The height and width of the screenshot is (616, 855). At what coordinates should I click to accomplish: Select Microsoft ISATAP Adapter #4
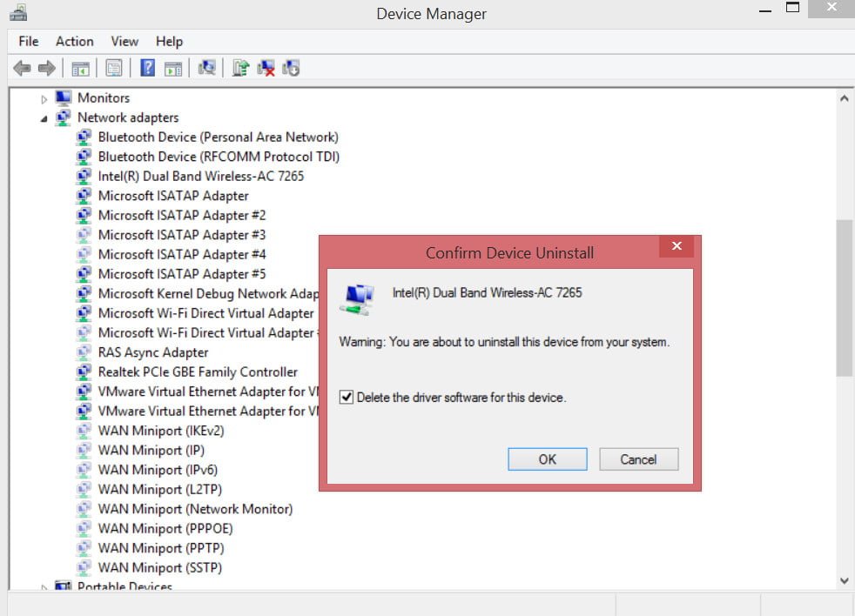click(x=182, y=255)
